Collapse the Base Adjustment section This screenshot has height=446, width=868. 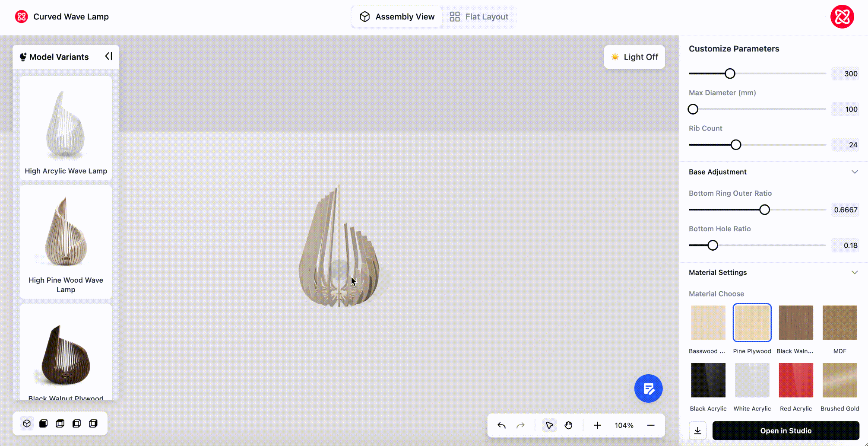pos(854,172)
